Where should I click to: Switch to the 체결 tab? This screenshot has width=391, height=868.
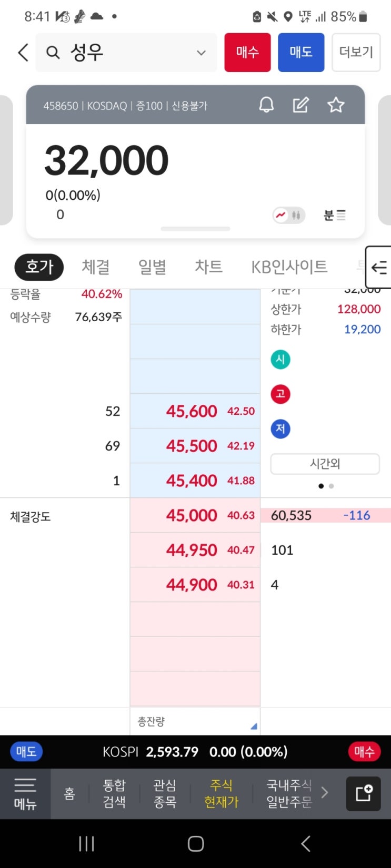point(95,267)
